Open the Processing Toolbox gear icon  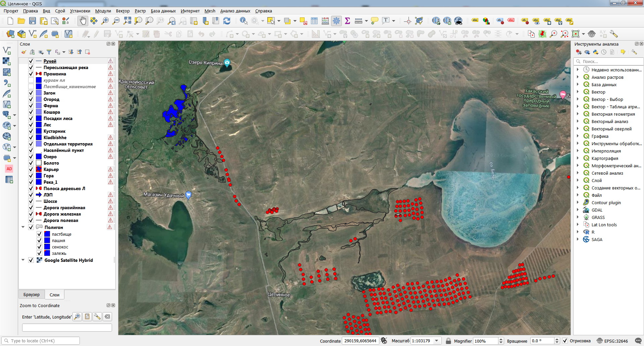click(x=336, y=21)
